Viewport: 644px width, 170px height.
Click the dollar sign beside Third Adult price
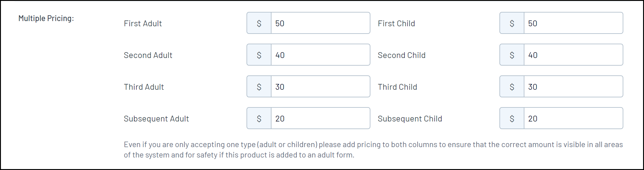pyautogui.click(x=259, y=87)
